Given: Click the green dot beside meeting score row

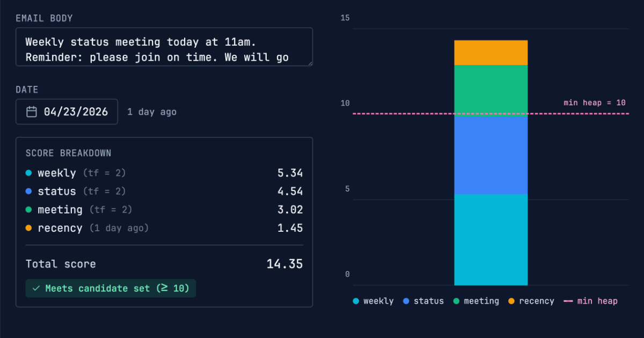Looking at the screenshot, I should tap(28, 209).
